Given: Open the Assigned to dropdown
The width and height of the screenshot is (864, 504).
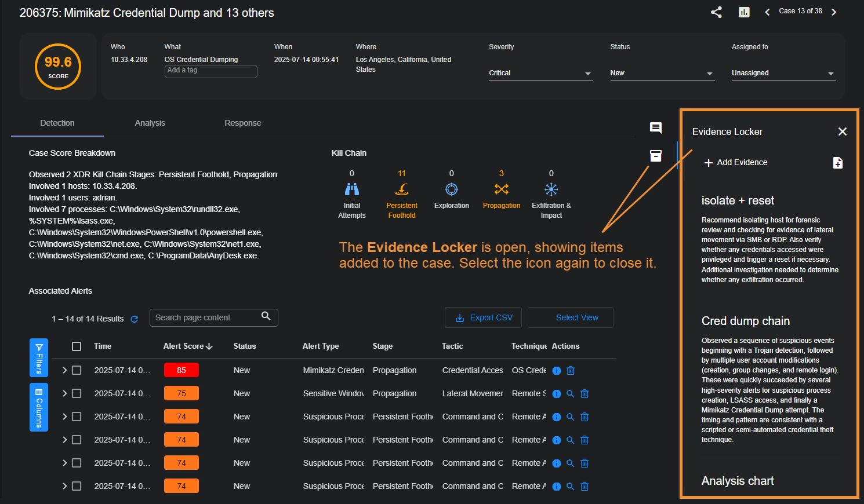Looking at the screenshot, I should [783, 73].
